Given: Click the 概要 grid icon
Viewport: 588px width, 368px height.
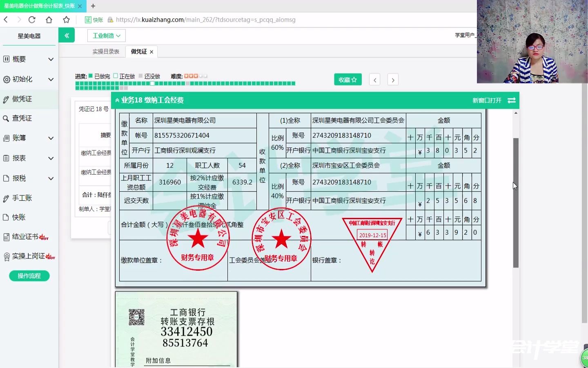Looking at the screenshot, I should (6, 59).
